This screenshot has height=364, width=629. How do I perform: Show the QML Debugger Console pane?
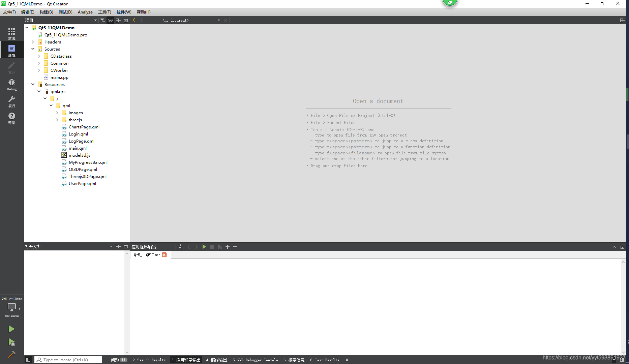255,360
